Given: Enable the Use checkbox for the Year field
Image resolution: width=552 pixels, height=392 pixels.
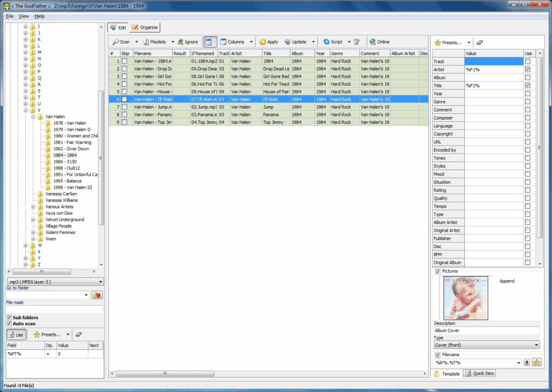Looking at the screenshot, I should (x=529, y=93).
